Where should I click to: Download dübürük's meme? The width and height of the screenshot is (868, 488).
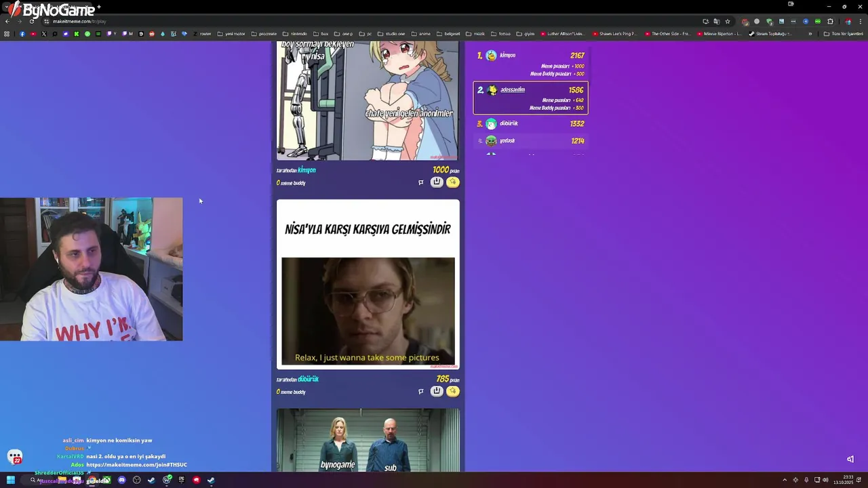click(x=437, y=391)
